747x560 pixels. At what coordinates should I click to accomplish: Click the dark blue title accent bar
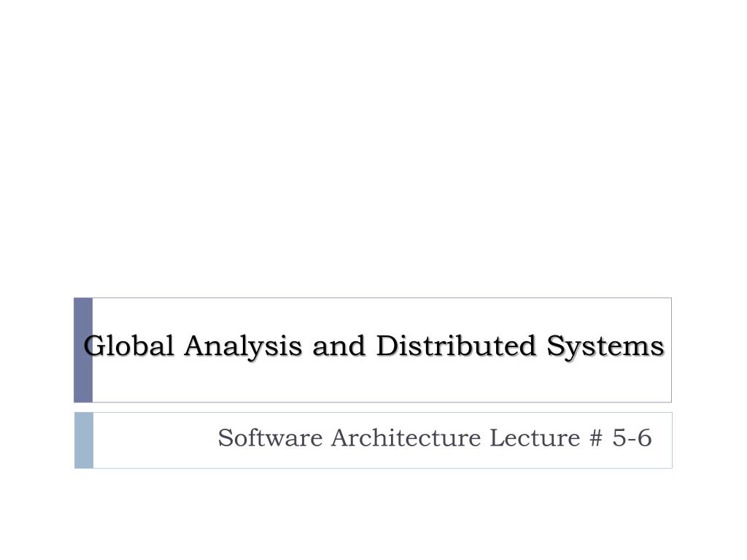[83, 350]
